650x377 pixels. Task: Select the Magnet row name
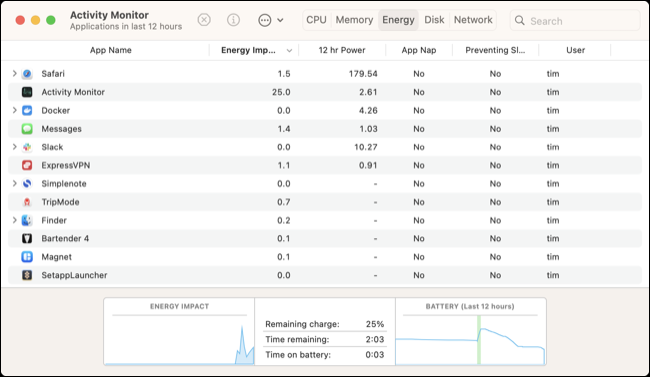pos(56,257)
